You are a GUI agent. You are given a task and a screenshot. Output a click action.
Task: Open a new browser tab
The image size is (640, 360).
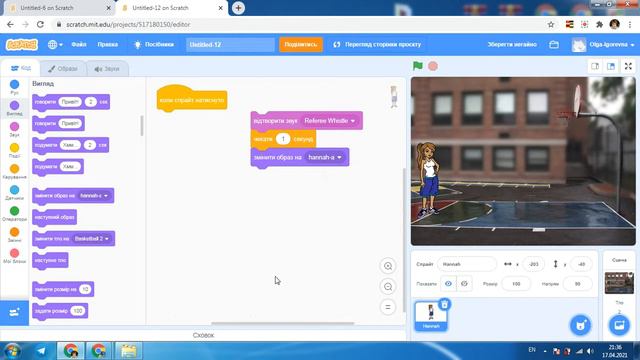(x=238, y=8)
